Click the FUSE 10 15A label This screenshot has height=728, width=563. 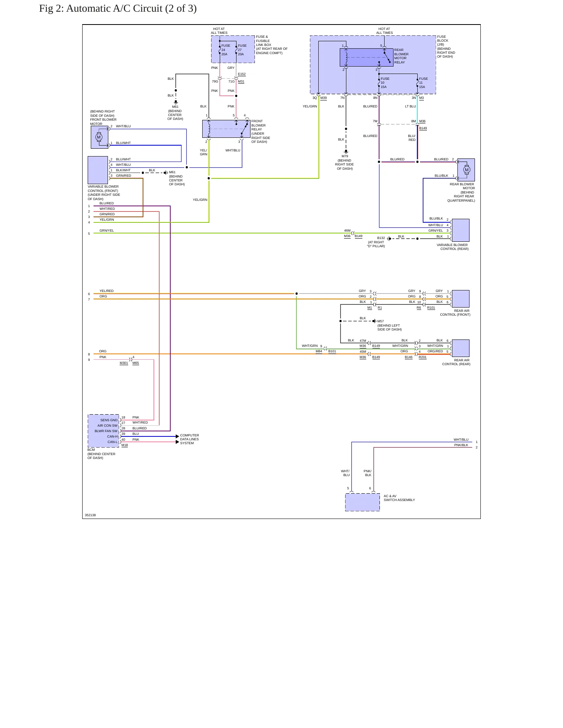tap(385, 83)
